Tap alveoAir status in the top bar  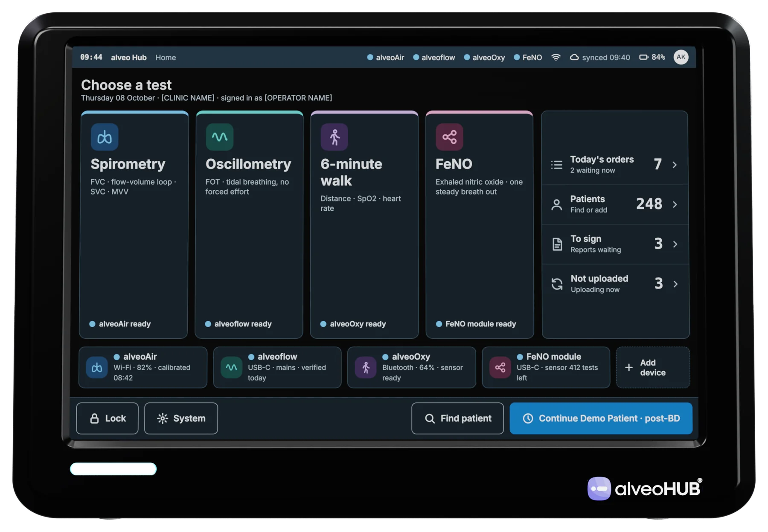coord(386,57)
